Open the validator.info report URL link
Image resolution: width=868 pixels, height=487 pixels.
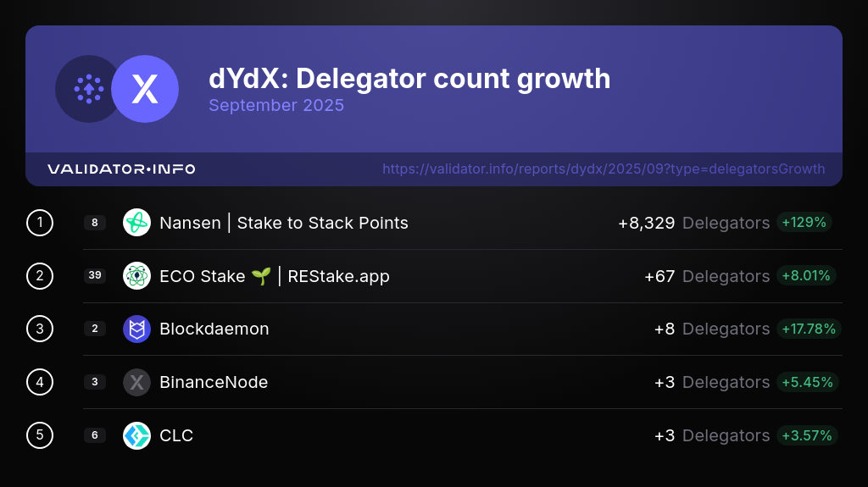click(604, 169)
